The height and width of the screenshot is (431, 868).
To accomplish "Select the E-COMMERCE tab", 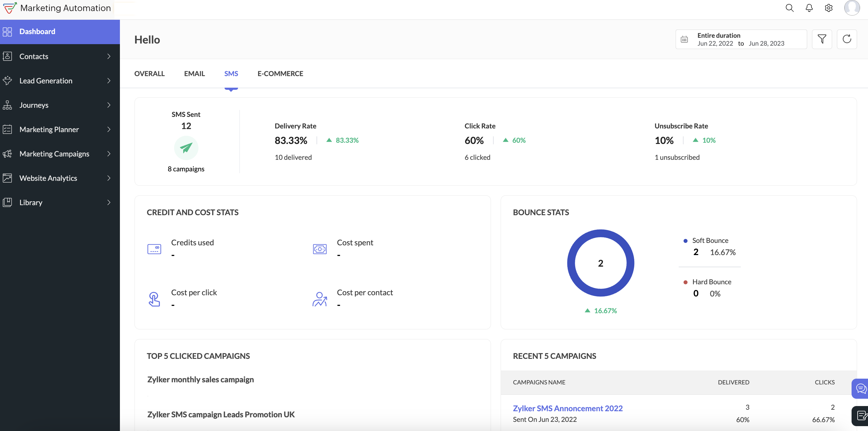I will pyautogui.click(x=280, y=73).
